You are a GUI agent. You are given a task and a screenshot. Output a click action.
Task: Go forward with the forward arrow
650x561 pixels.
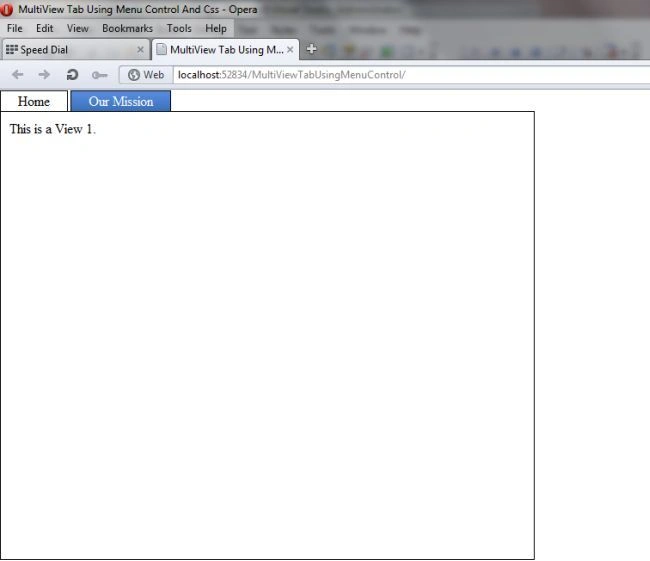[44, 75]
